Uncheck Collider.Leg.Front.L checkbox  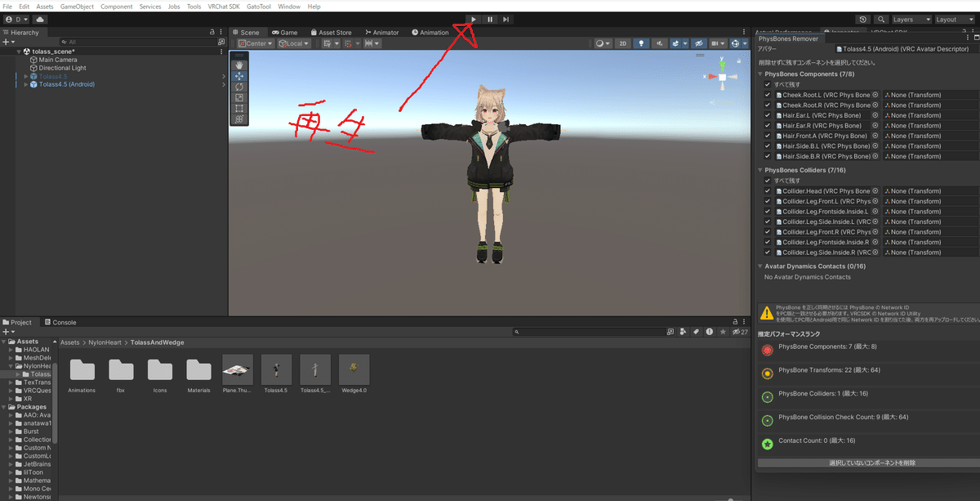coord(767,201)
